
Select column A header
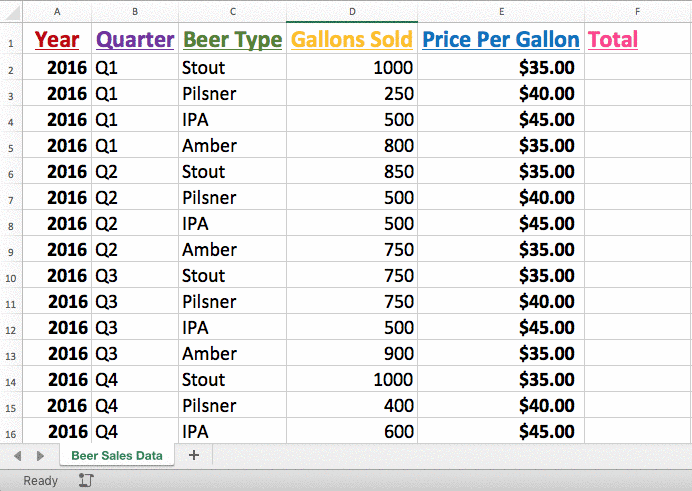[57, 12]
